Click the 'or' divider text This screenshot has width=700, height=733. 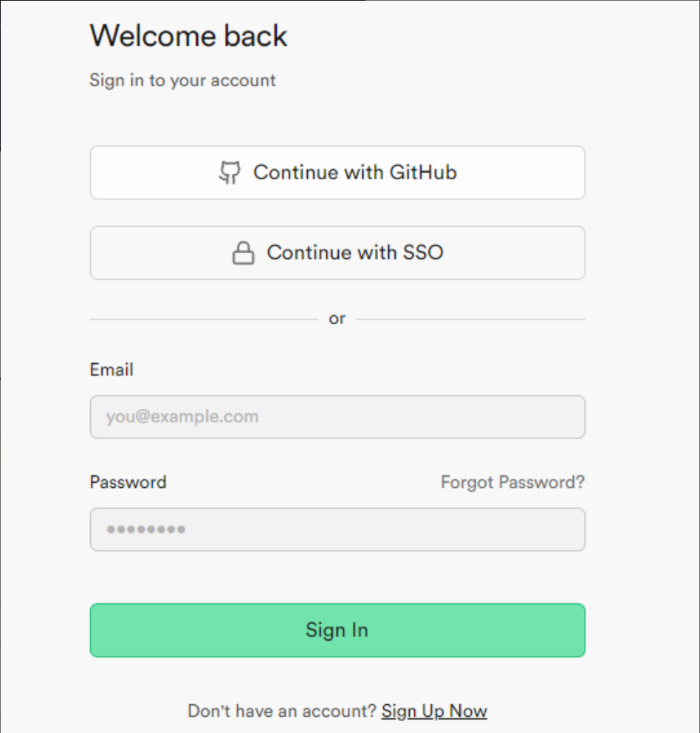pos(337,319)
